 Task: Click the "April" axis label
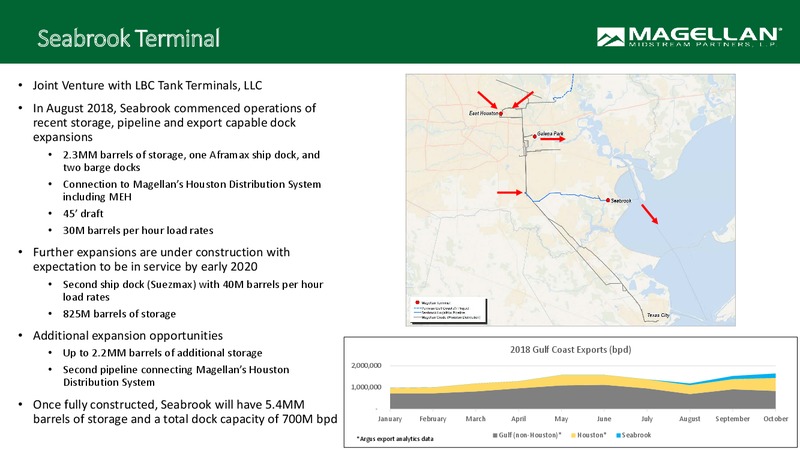tap(518, 418)
